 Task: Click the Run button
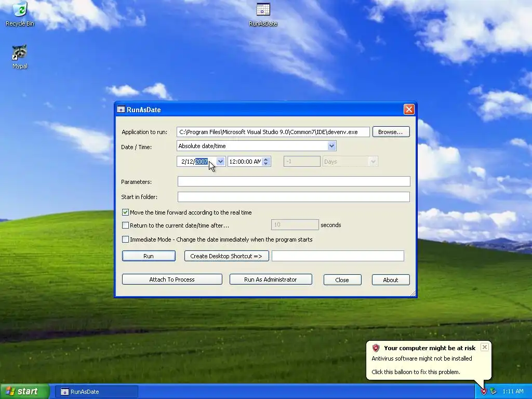tap(149, 256)
